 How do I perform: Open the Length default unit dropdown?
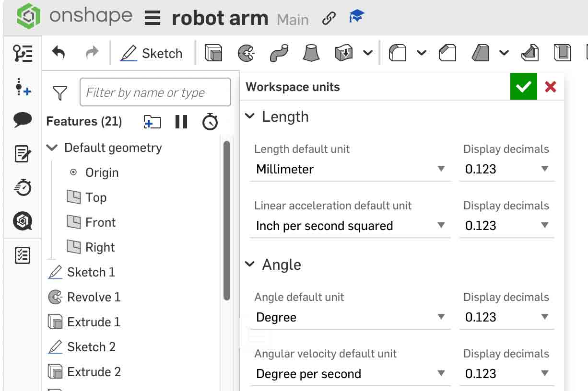pos(350,169)
